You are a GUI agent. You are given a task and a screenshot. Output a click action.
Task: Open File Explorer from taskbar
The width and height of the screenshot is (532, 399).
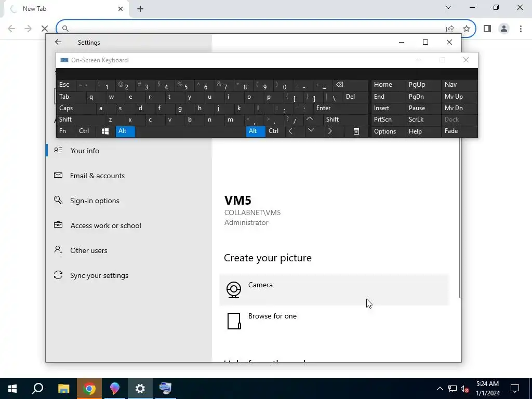tap(63, 389)
